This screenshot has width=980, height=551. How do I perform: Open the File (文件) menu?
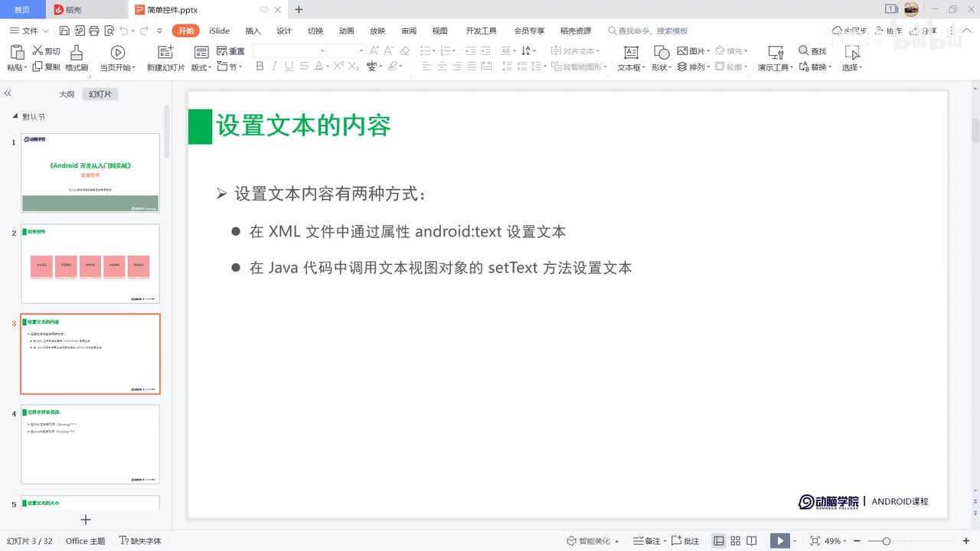(28, 31)
